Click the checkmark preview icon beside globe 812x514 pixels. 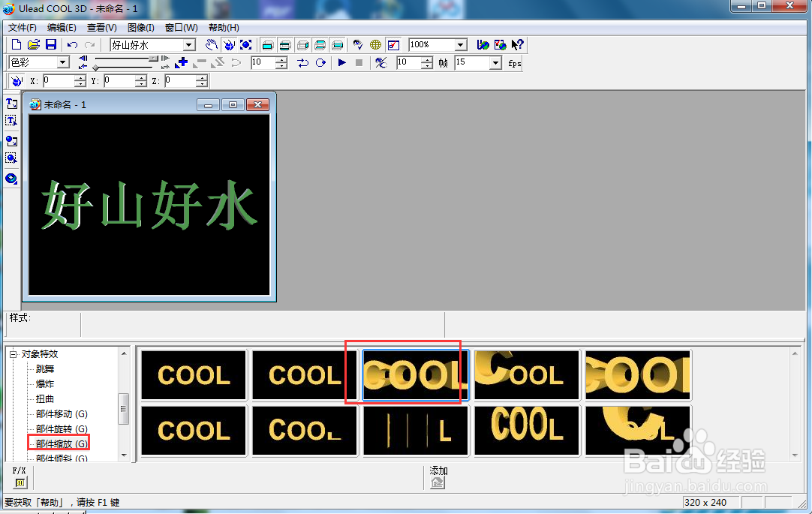pyautogui.click(x=393, y=45)
